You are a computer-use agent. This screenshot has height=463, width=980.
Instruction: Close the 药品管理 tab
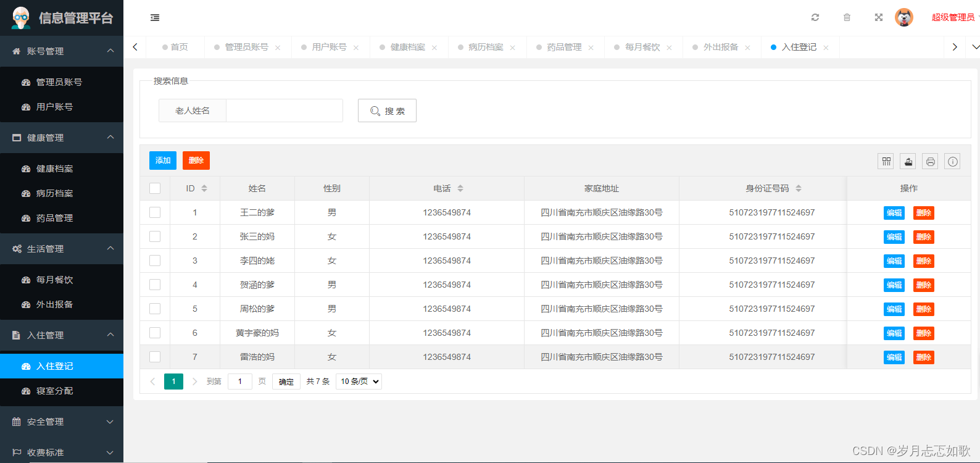tap(591, 48)
